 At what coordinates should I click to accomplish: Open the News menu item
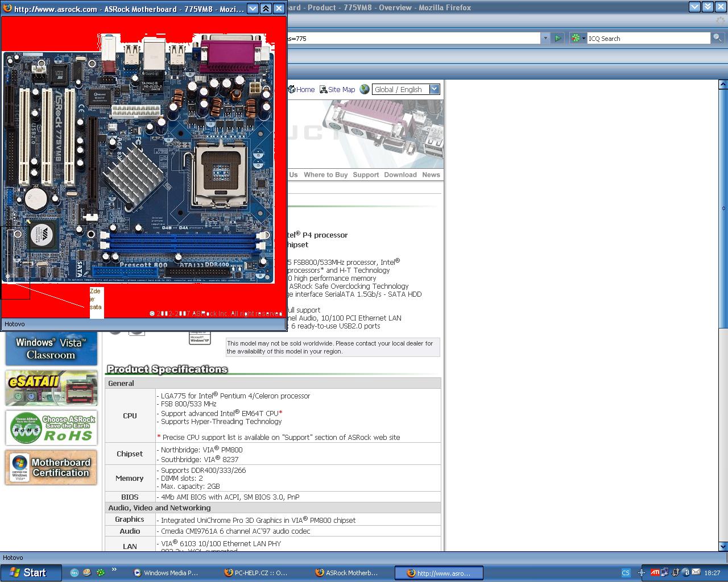(x=431, y=174)
